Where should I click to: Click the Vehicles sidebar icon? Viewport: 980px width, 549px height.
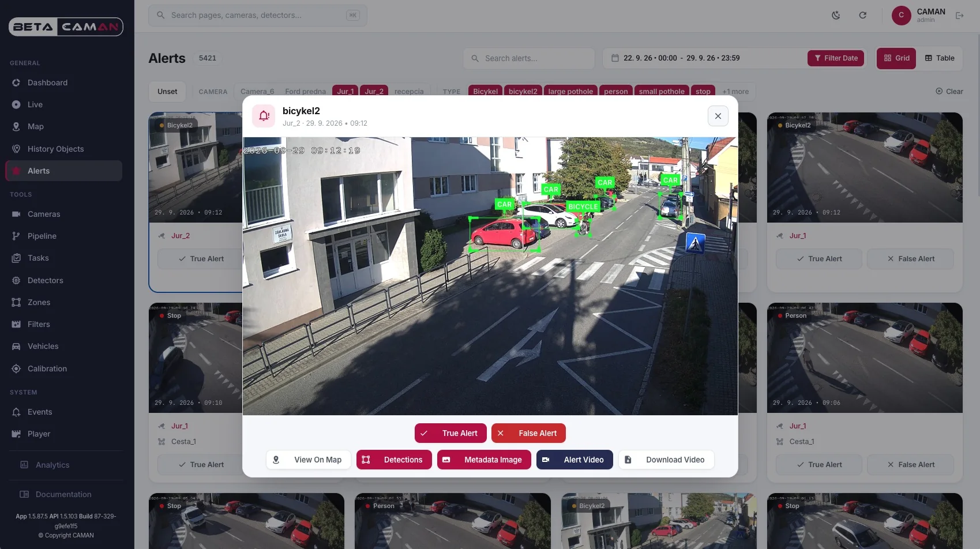tap(16, 347)
